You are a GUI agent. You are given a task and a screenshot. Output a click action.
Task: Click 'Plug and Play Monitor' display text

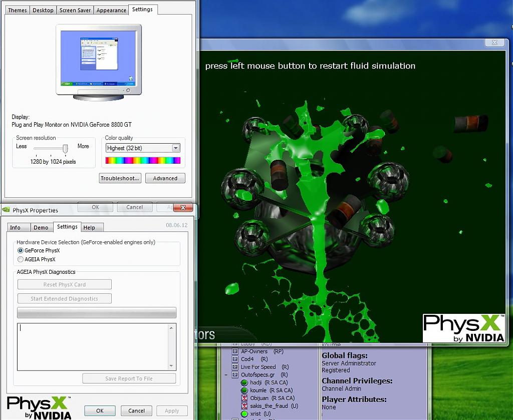coord(71,125)
